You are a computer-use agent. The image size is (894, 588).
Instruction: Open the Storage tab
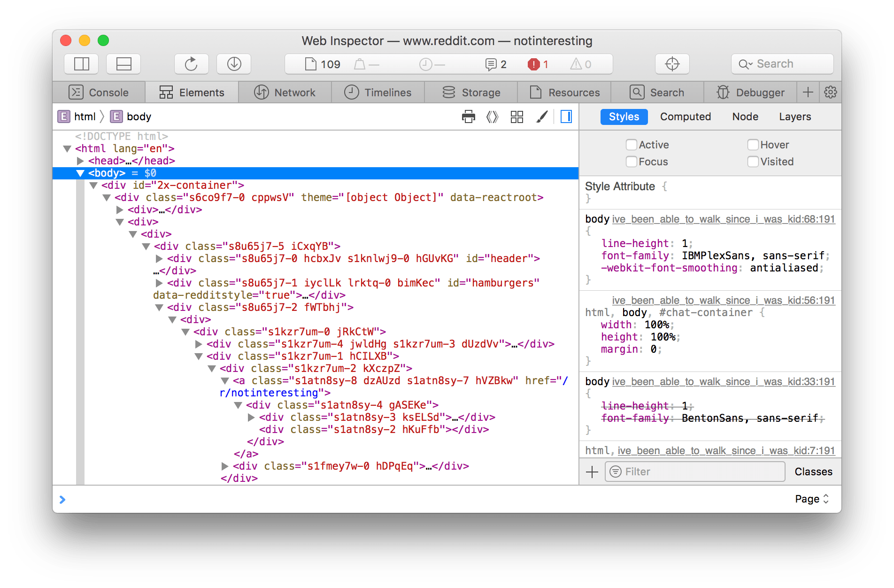(x=471, y=93)
